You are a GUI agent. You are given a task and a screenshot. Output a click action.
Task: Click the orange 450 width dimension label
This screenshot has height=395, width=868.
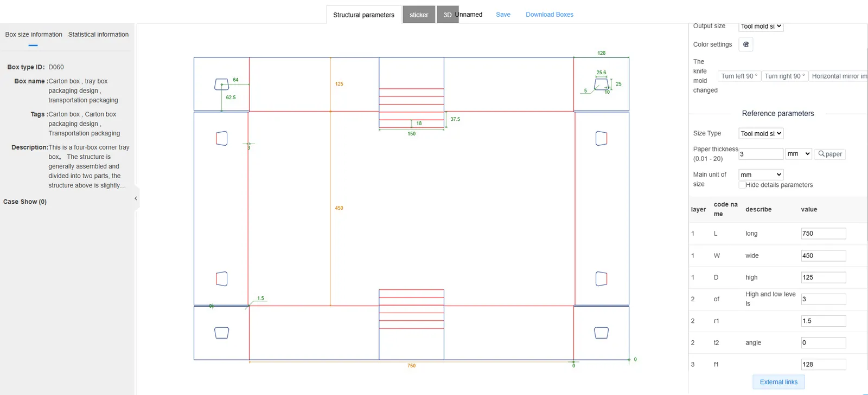(339, 208)
